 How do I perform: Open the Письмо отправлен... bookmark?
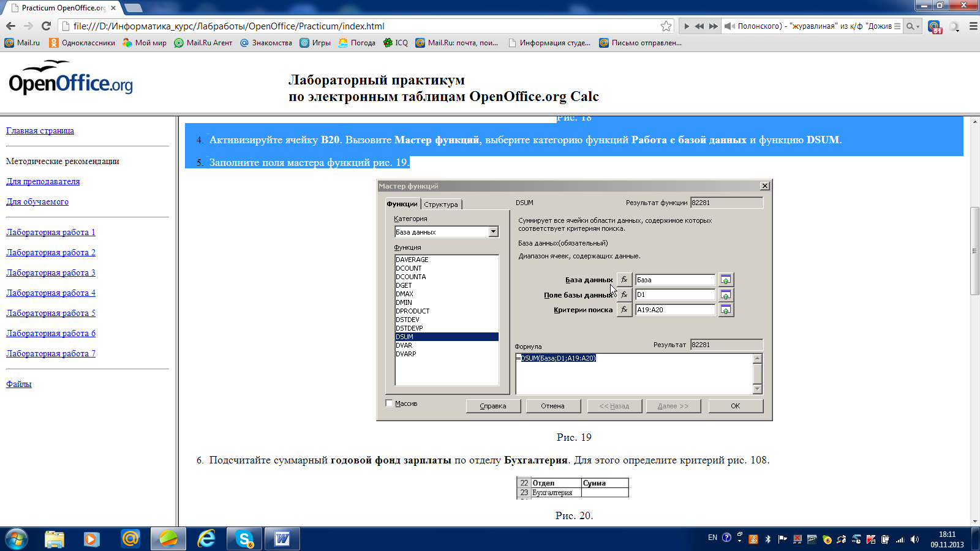click(x=640, y=43)
